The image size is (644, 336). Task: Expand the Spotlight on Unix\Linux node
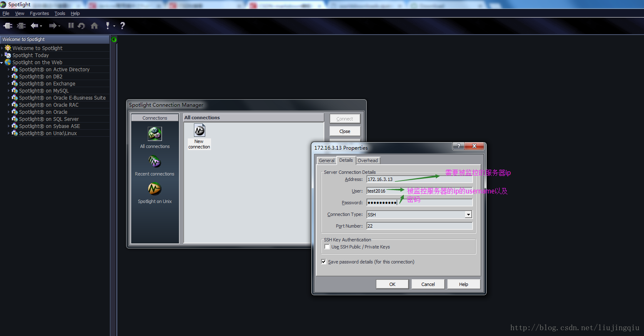tap(9, 133)
